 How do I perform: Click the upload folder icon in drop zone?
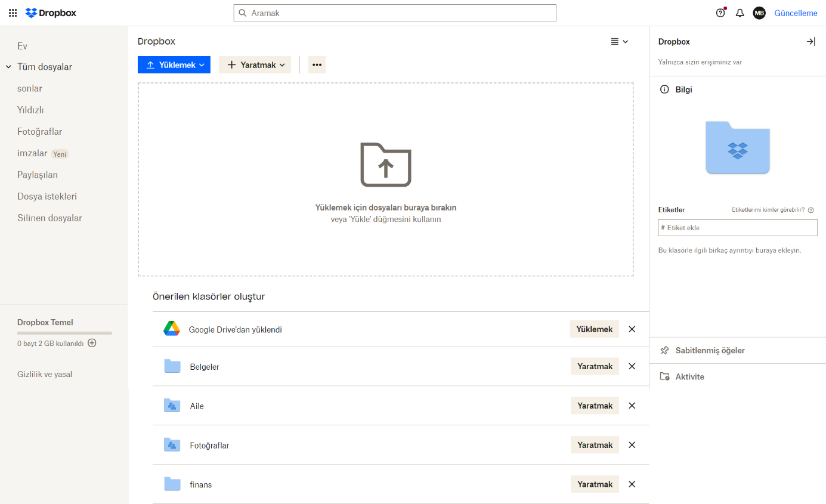coord(386,165)
